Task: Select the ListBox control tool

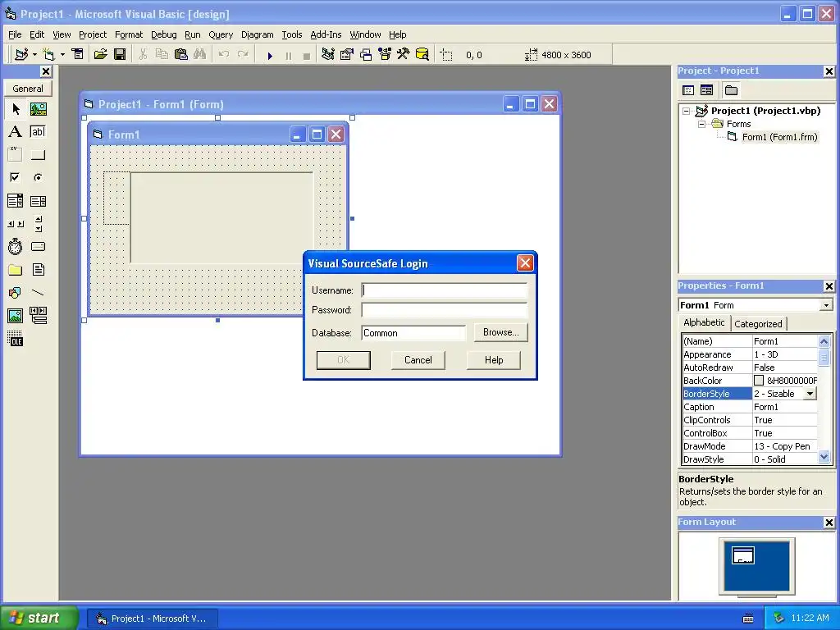Action: click(38, 201)
